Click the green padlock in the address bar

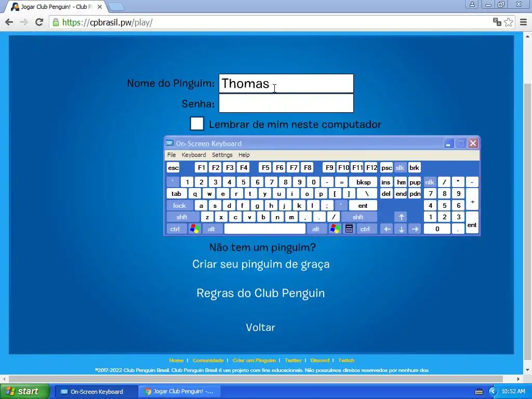56,22
